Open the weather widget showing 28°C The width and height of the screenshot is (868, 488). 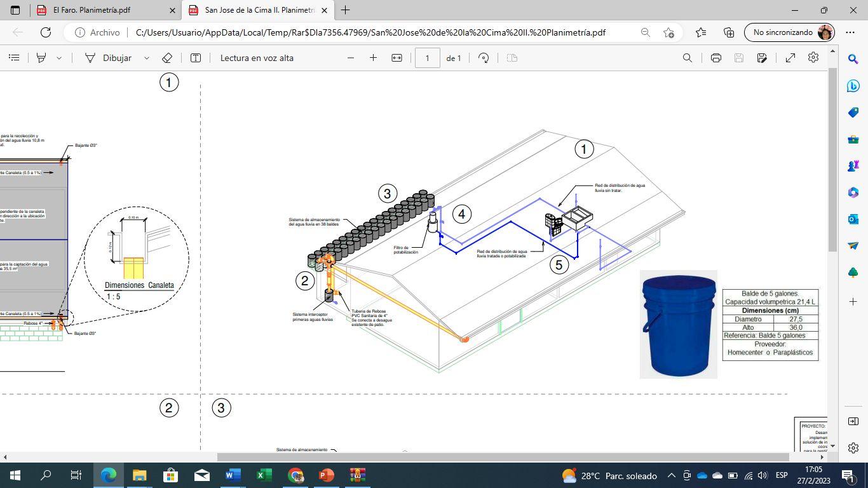click(609, 475)
